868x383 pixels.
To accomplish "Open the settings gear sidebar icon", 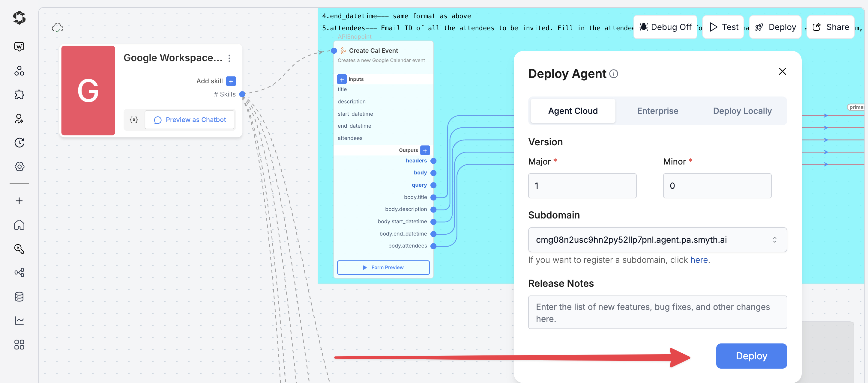I will [x=19, y=167].
